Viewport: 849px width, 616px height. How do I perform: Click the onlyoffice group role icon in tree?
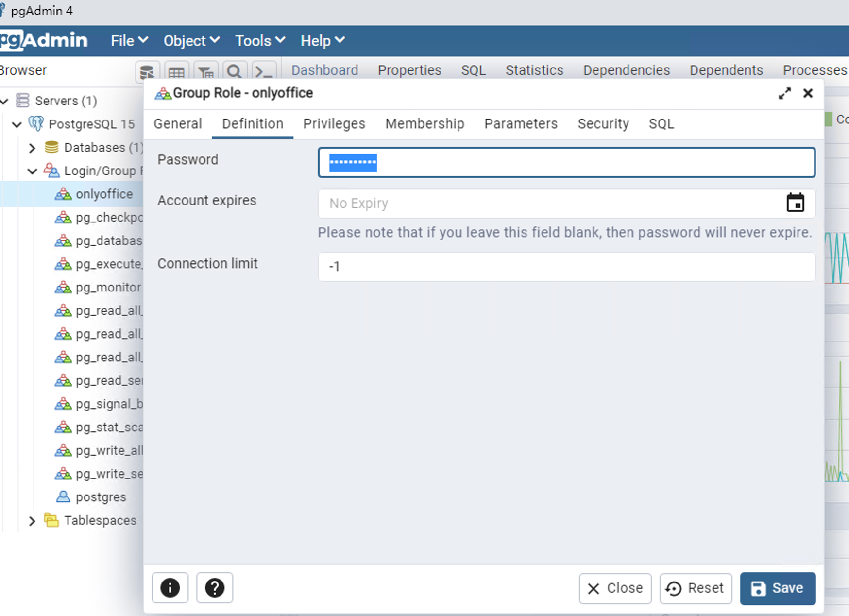63,194
